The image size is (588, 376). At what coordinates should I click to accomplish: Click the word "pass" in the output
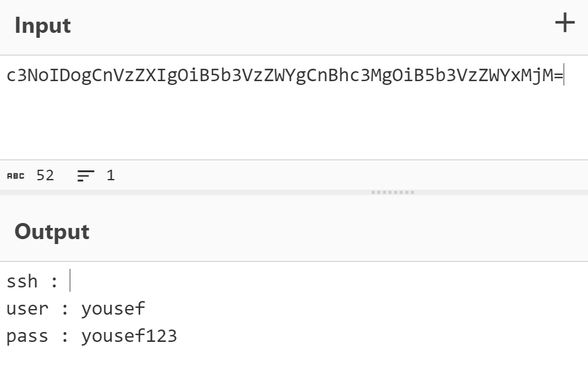click(27, 336)
